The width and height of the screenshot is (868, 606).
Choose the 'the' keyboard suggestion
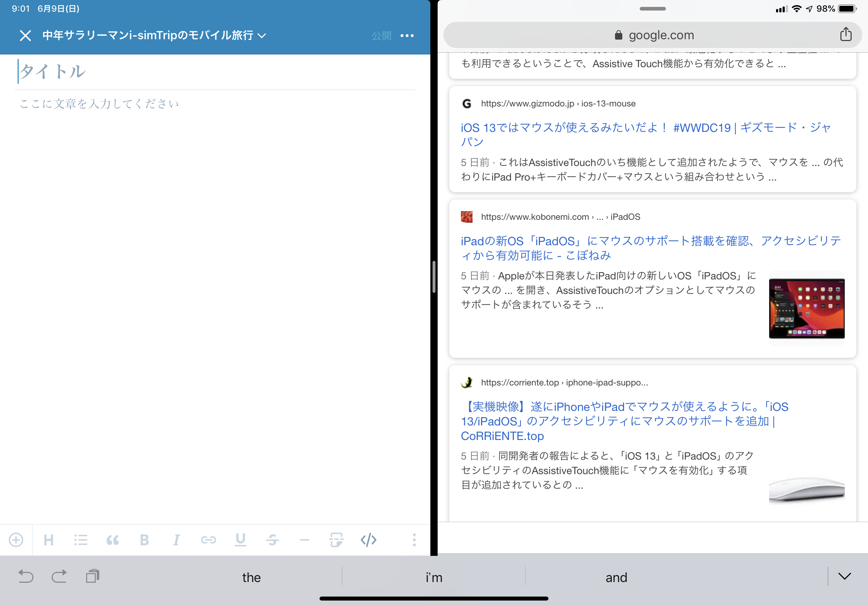(252, 577)
